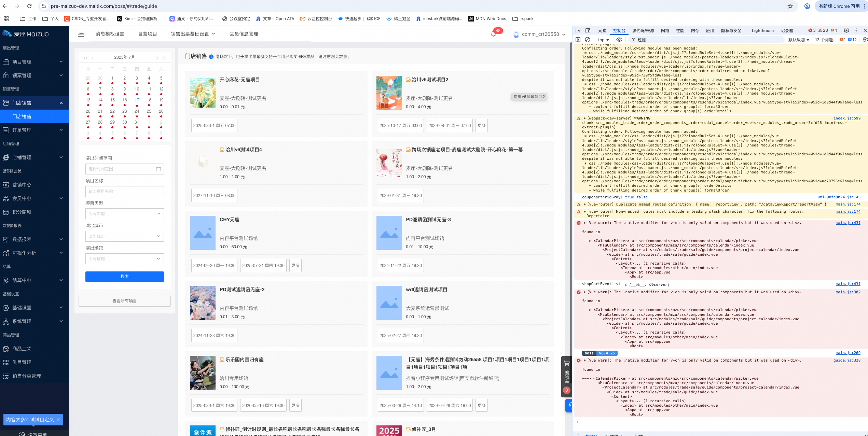Jump to next year in calendar

point(164,58)
